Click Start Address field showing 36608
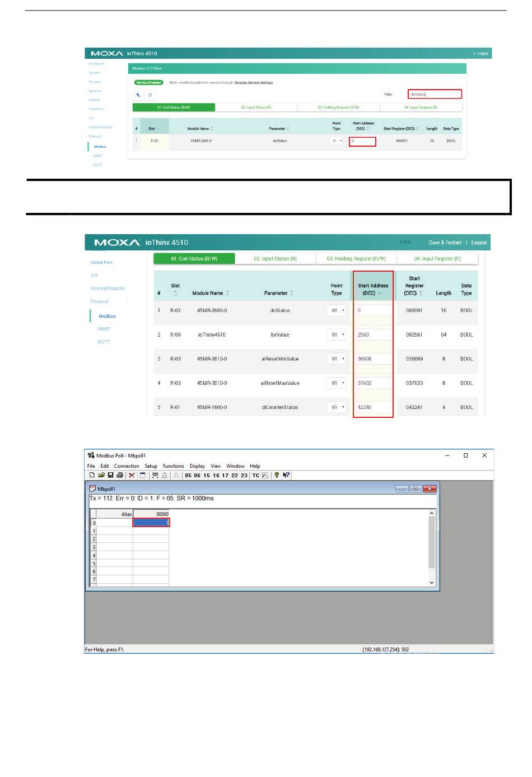The height and width of the screenshot is (777, 532). (x=373, y=359)
